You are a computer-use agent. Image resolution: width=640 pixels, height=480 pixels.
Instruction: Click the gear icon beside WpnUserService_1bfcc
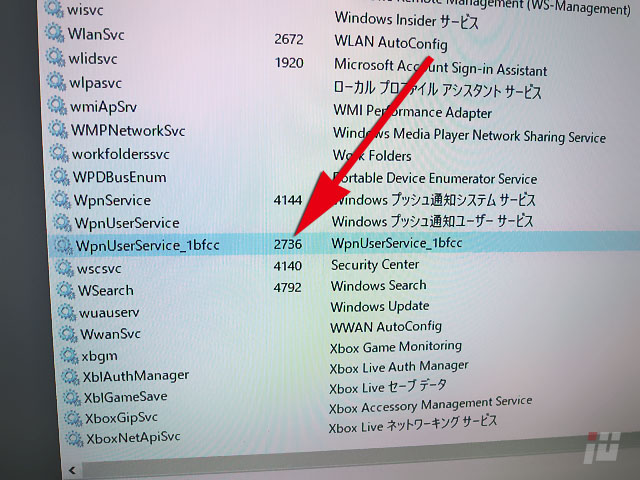coord(63,245)
